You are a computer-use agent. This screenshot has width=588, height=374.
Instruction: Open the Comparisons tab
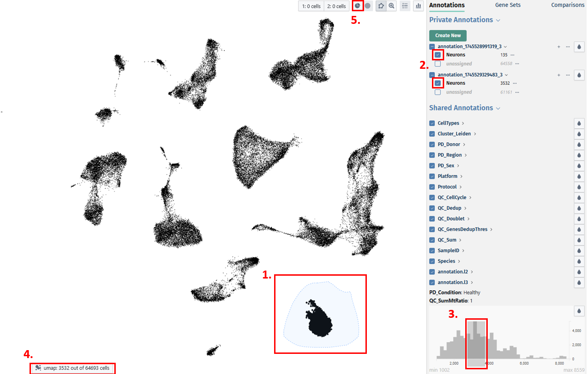click(567, 5)
